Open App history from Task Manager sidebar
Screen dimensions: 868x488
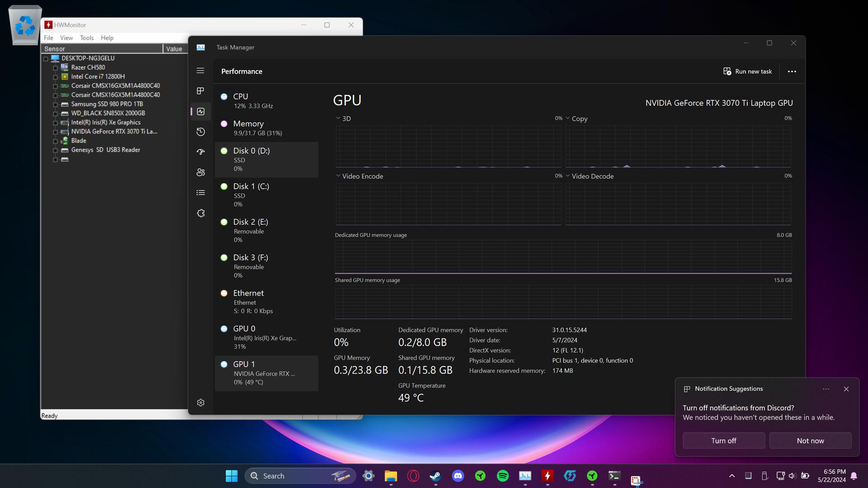(201, 131)
